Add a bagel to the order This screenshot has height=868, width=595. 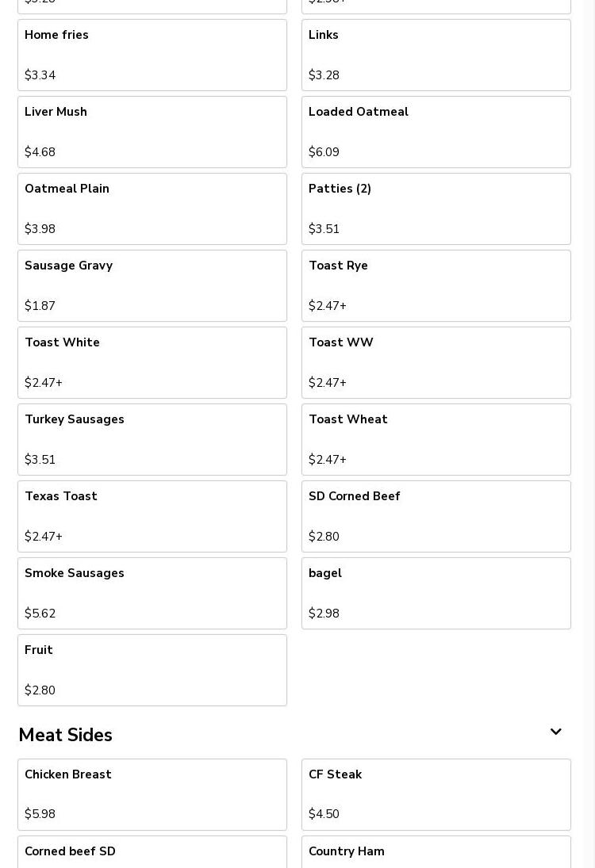pyautogui.click(x=436, y=593)
